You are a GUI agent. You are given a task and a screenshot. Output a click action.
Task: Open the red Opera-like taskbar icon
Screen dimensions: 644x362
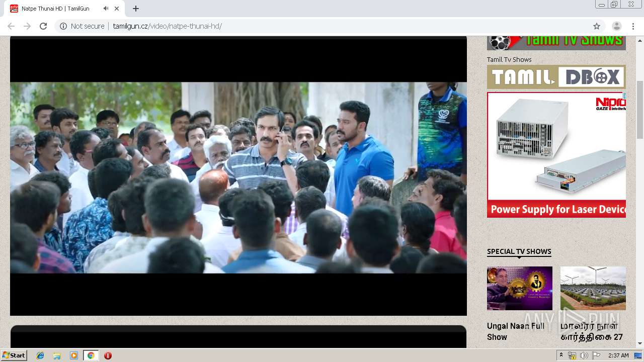108,355
